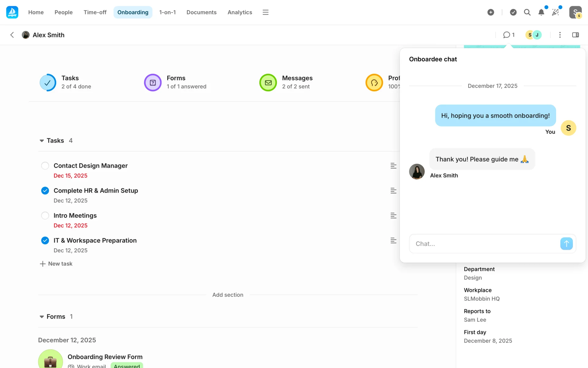This screenshot has width=588, height=368.
Task: Click Add section divider button
Action: (x=228, y=295)
